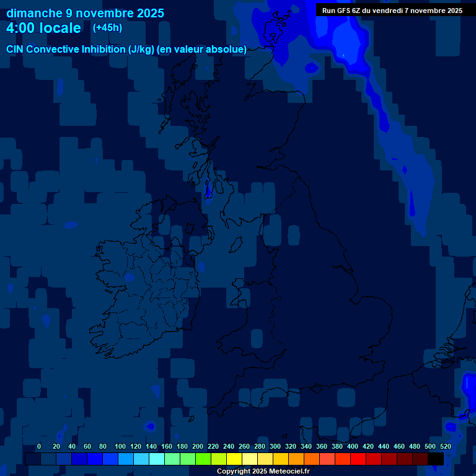
Task: Open the Copyright 2025 Meteociel.fr link
Action: coord(263,472)
